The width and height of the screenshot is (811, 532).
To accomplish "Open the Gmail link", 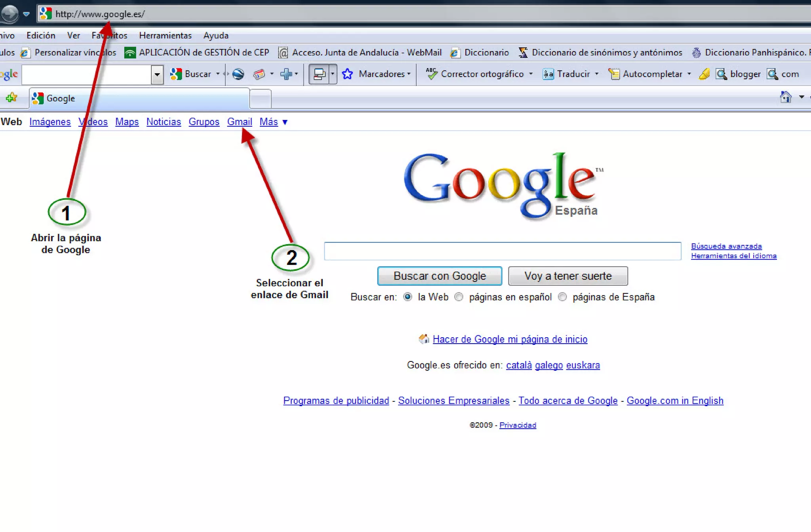I will click(239, 122).
